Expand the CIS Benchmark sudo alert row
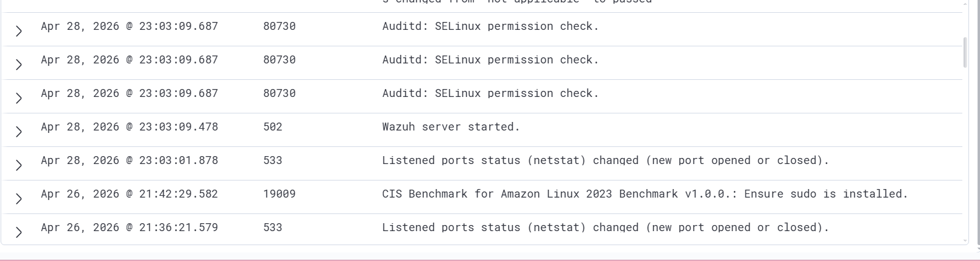The width and height of the screenshot is (980, 261). pyautogui.click(x=19, y=199)
